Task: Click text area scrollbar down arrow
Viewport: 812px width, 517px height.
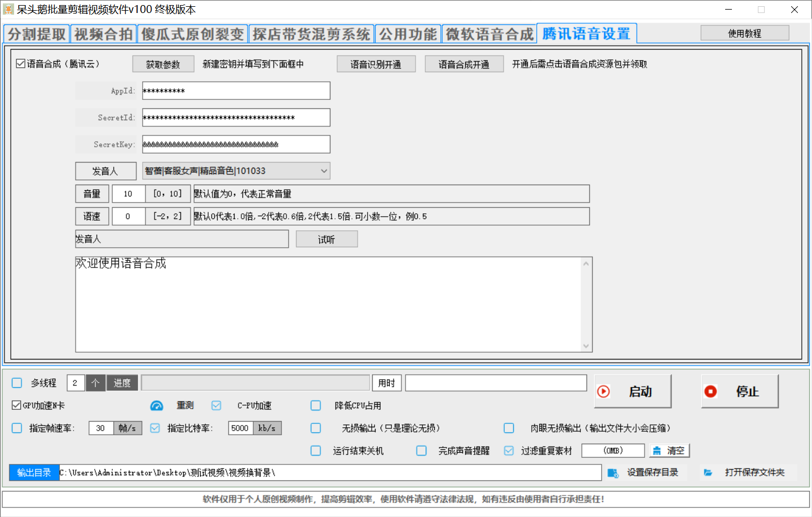Action: (x=586, y=346)
